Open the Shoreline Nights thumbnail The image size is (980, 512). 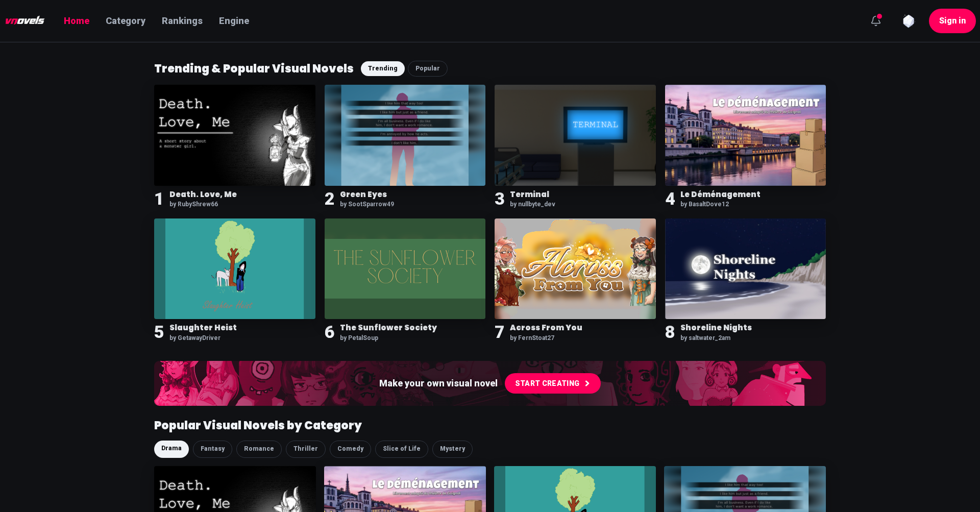[746, 269]
